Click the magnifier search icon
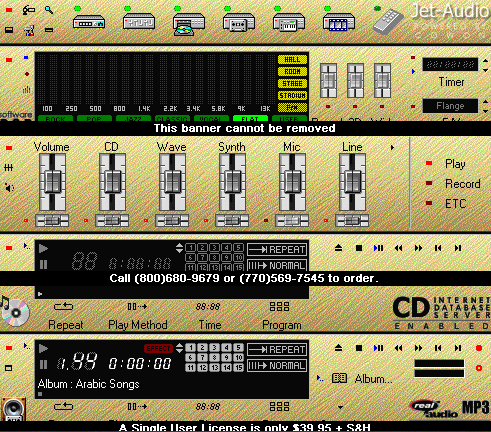This screenshot has height=432, width=491. [x=49, y=10]
